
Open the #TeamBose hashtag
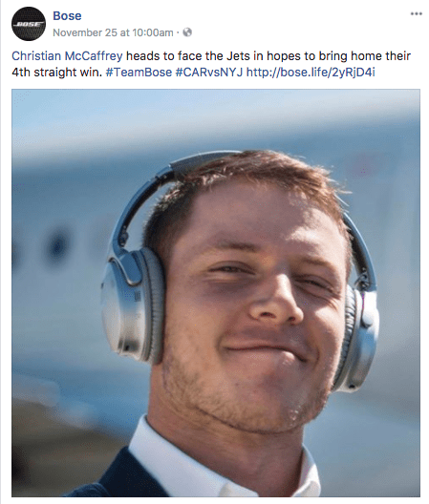click(x=139, y=72)
